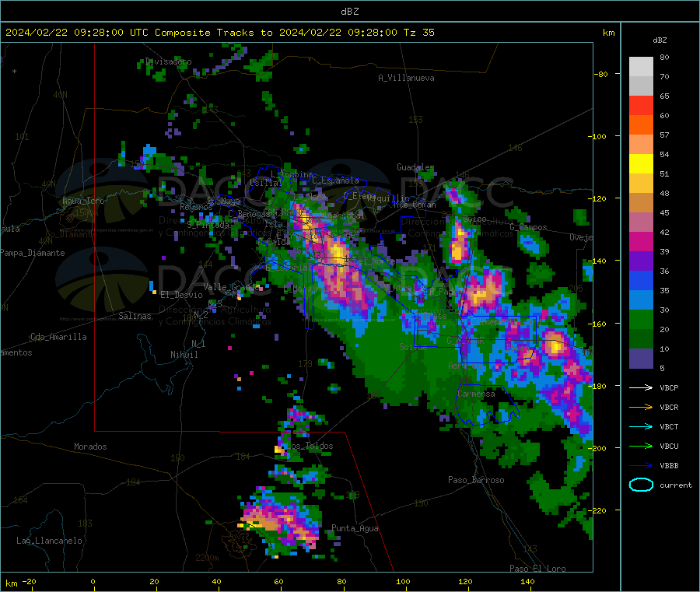Click the 'Punta_Agua' map label
The height and width of the screenshot is (592, 700).
pos(355,528)
